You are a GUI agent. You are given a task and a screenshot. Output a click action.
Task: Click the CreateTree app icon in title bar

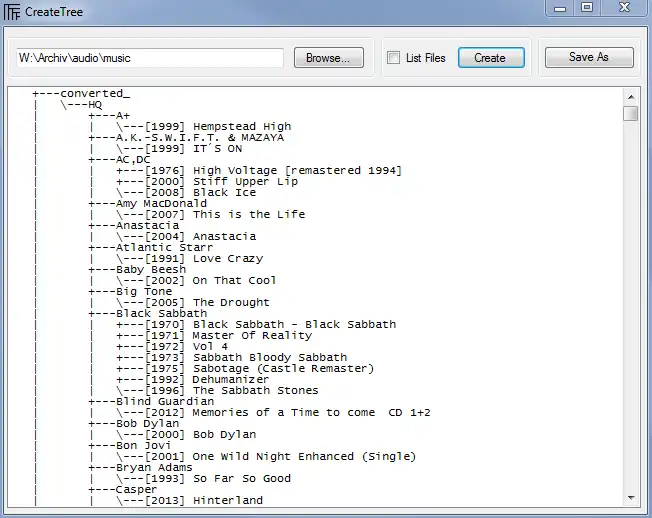click(12, 12)
